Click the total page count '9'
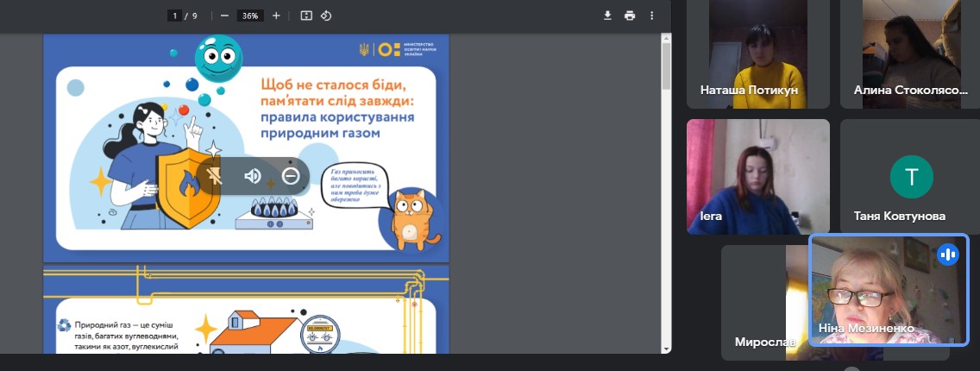The width and height of the screenshot is (980, 371). tap(195, 16)
